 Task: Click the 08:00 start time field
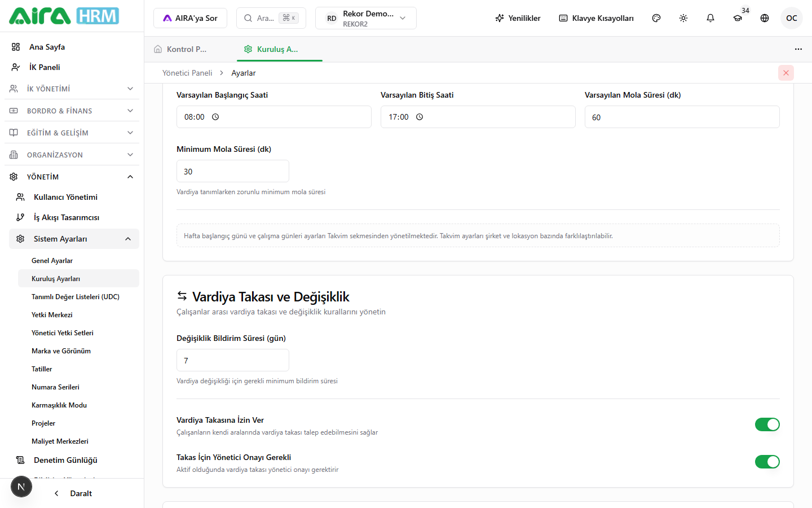click(274, 117)
